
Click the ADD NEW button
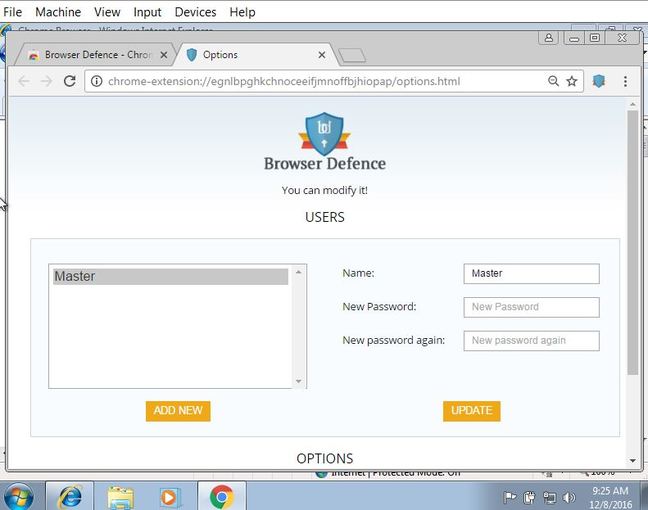tap(178, 411)
